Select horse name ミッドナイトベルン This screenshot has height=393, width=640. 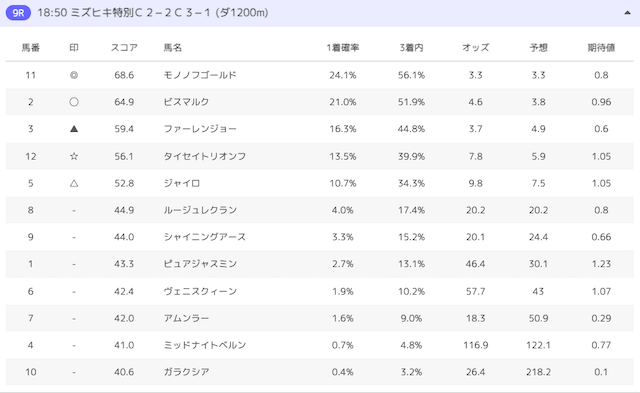[205, 345]
